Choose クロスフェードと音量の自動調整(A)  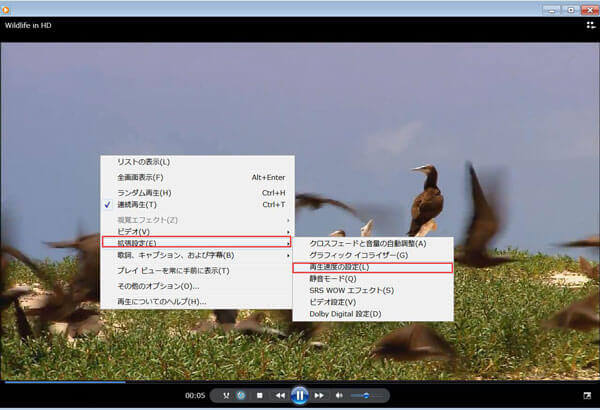pos(373,243)
